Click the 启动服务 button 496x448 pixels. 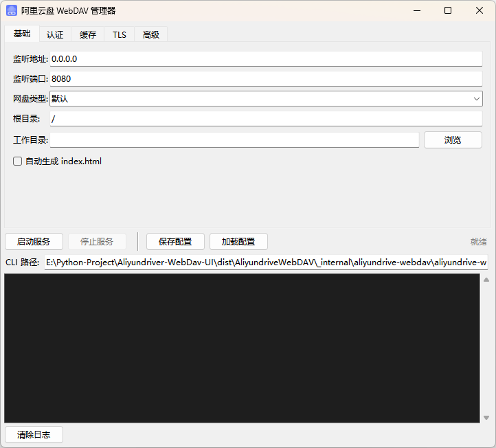tap(34, 242)
